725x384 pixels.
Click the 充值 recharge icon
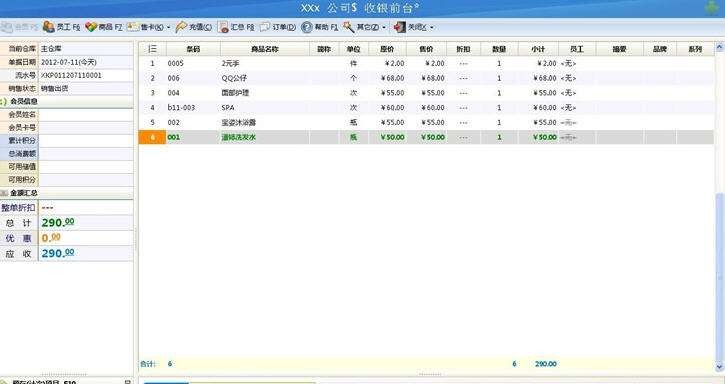[181, 27]
